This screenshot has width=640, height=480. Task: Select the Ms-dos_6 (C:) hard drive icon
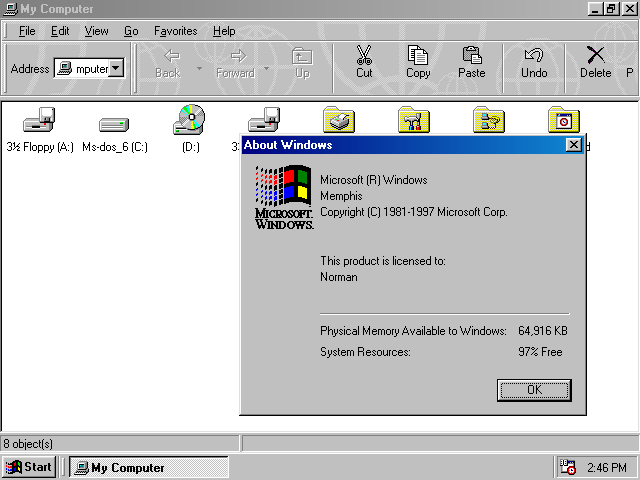(x=114, y=124)
